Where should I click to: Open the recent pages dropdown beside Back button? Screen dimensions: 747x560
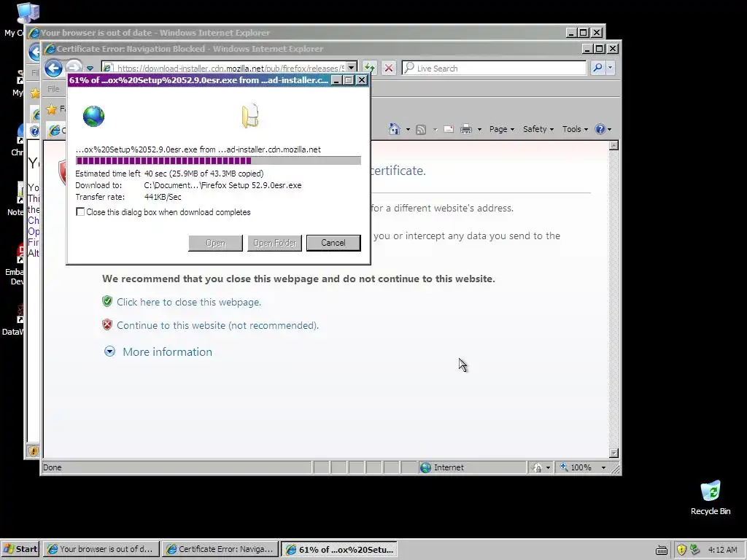tap(90, 69)
